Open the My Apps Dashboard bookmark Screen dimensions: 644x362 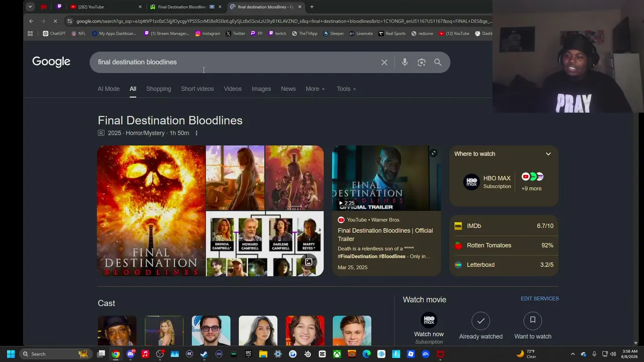point(114,34)
